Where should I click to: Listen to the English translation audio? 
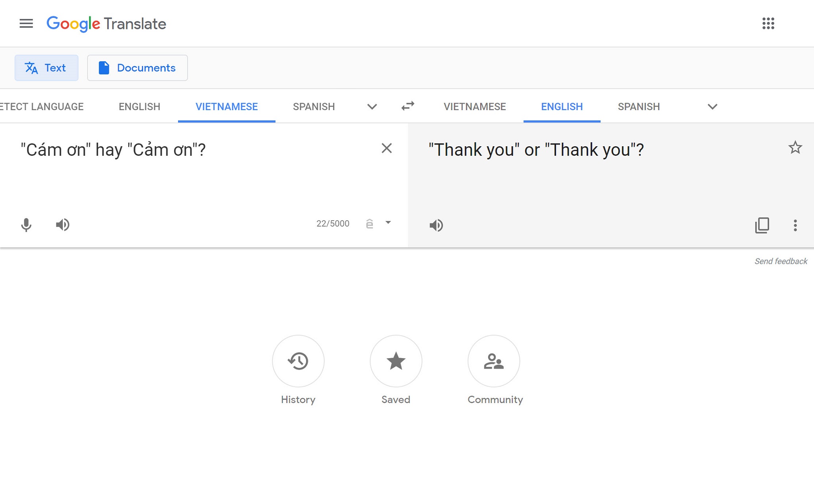tap(436, 225)
